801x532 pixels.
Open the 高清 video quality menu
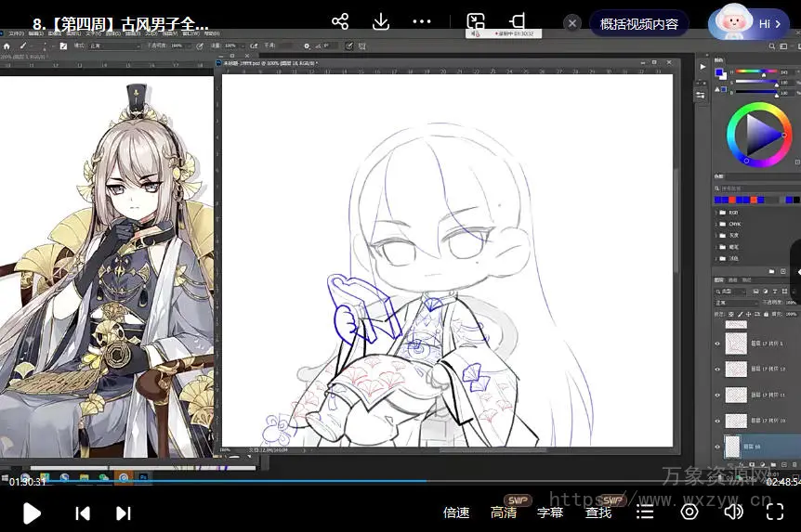(x=504, y=513)
